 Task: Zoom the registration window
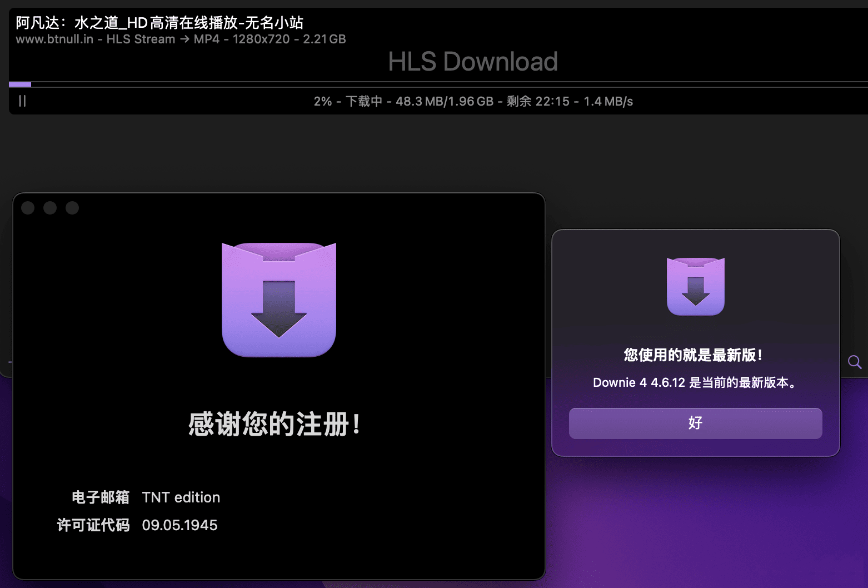pyautogui.click(x=72, y=208)
